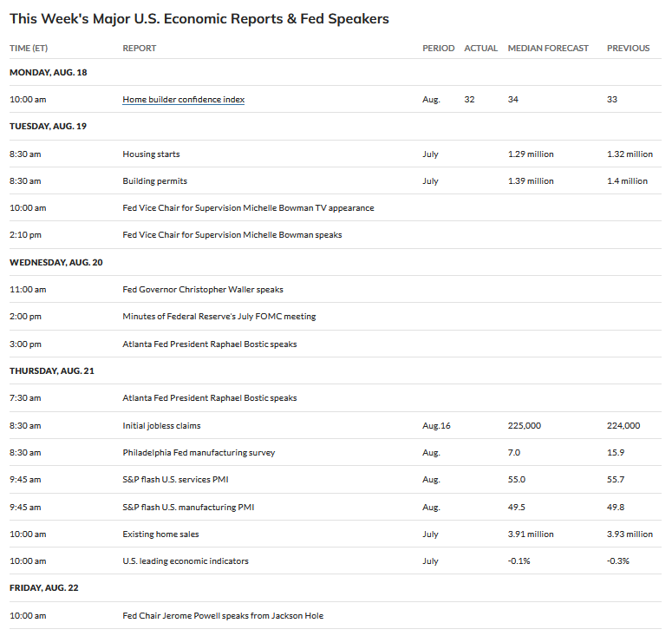
Task: Click the jobless claims forecast 225,000
Action: (524, 425)
